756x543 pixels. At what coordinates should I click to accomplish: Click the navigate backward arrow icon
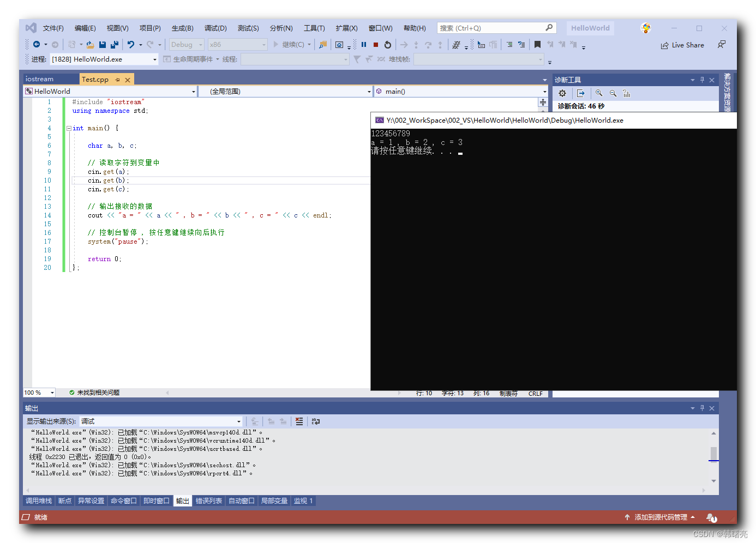(37, 45)
